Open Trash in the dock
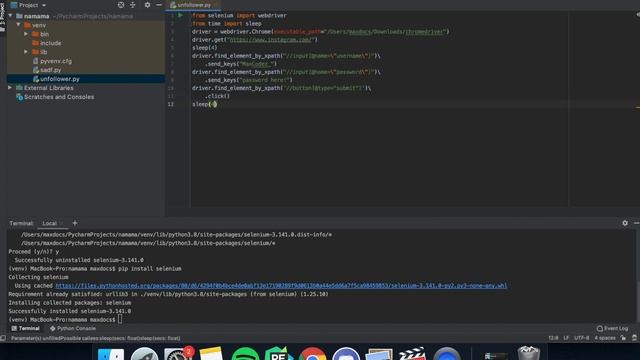 529,353
